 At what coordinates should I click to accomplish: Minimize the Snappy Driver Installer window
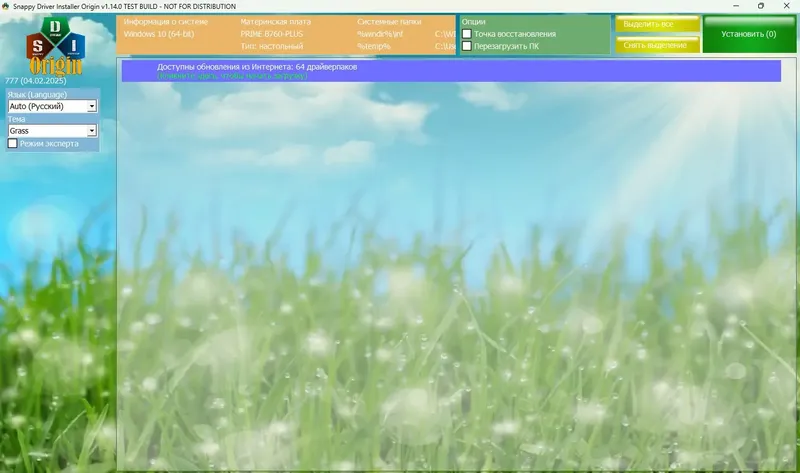pyautogui.click(x=736, y=6)
